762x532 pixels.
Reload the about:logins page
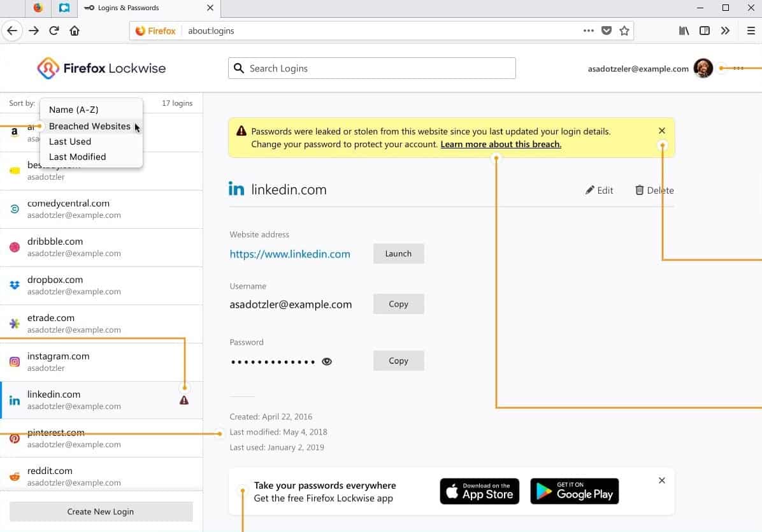click(54, 31)
